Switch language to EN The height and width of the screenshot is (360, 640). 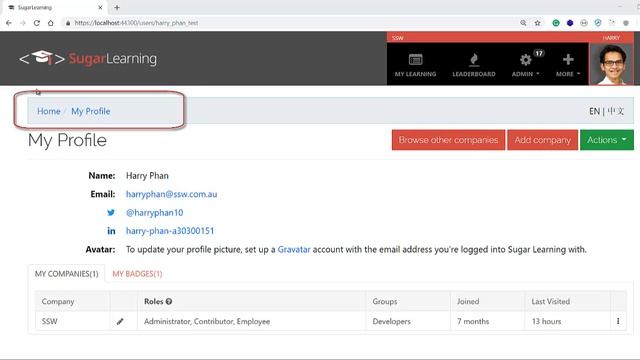pos(594,111)
